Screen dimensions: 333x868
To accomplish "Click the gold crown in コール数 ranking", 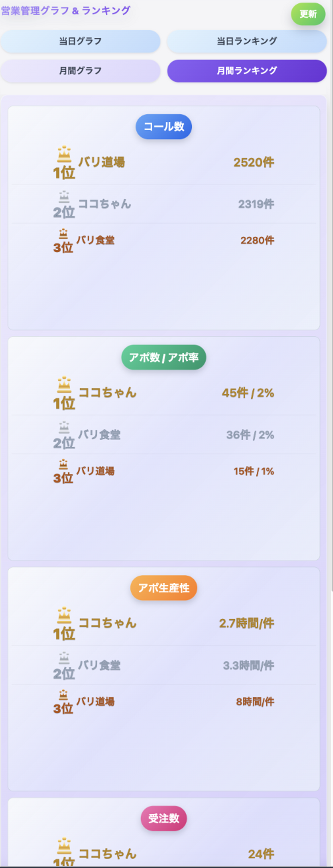I will click(x=64, y=154).
